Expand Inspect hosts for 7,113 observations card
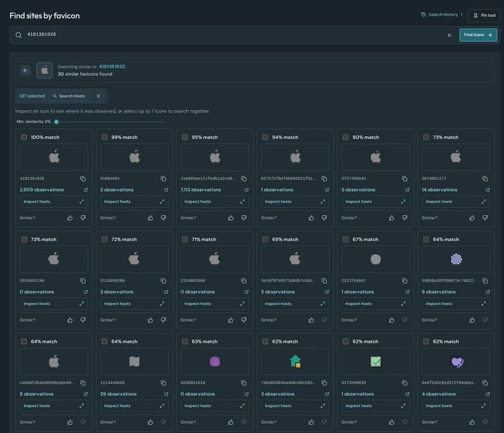The height and width of the screenshot is (433, 504). [x=215, y=202]
